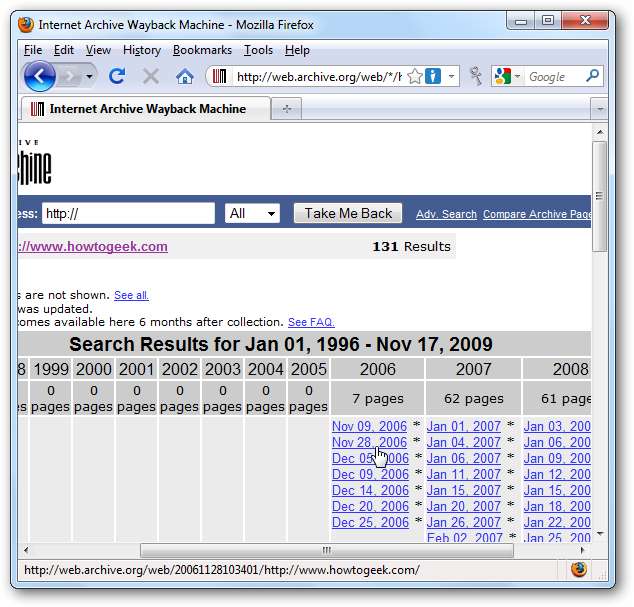Click the See all link
Viewport: 634px width, 607px height.
(x=131, y=295)
